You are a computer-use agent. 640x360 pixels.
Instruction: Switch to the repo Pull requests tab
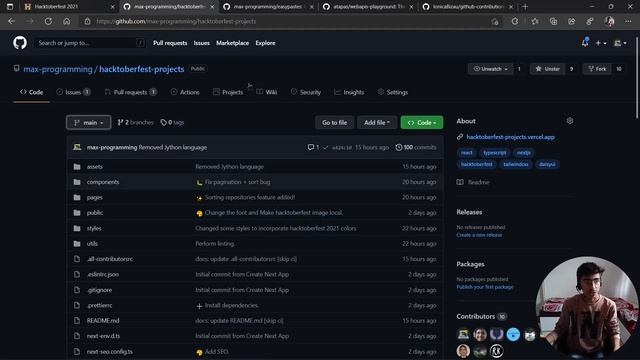[130, 92]
